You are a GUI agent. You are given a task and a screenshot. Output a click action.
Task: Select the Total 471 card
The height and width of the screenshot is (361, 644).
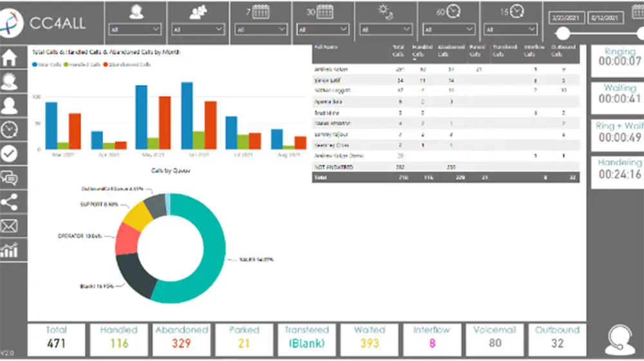click(x=56, y=340)
